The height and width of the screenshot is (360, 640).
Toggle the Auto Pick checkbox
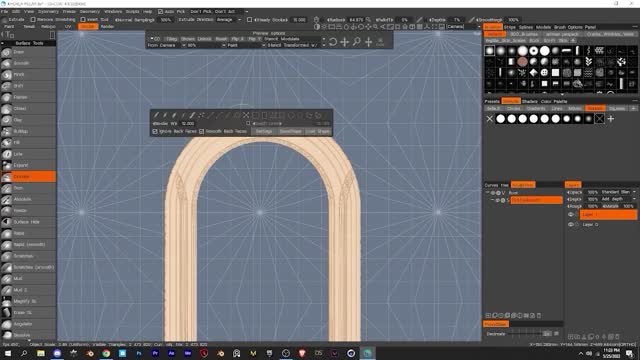pos(160,11)
